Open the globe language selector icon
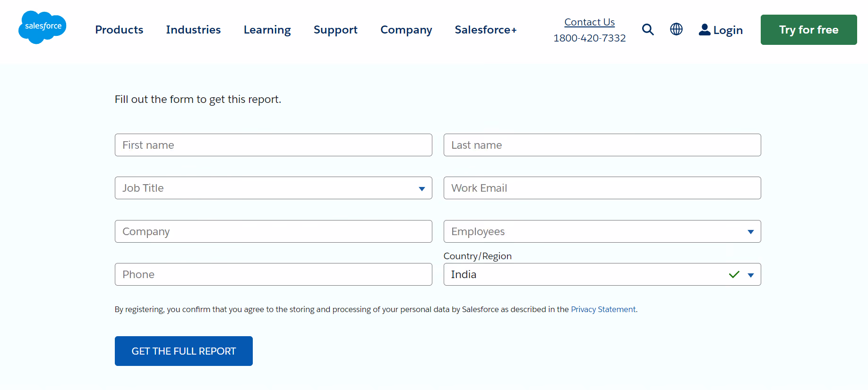This screenshot has width=868, height=390. click(676, 29)
